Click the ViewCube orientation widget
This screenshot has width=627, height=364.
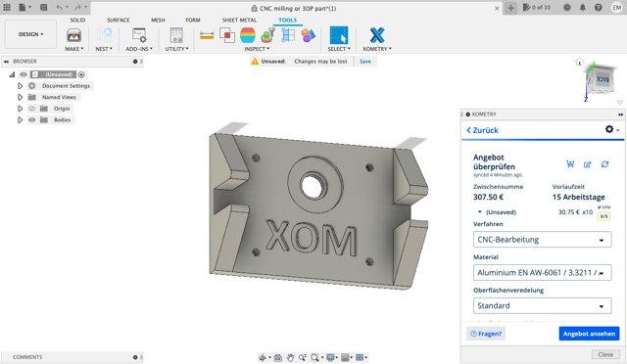click(x=600, y=79)
